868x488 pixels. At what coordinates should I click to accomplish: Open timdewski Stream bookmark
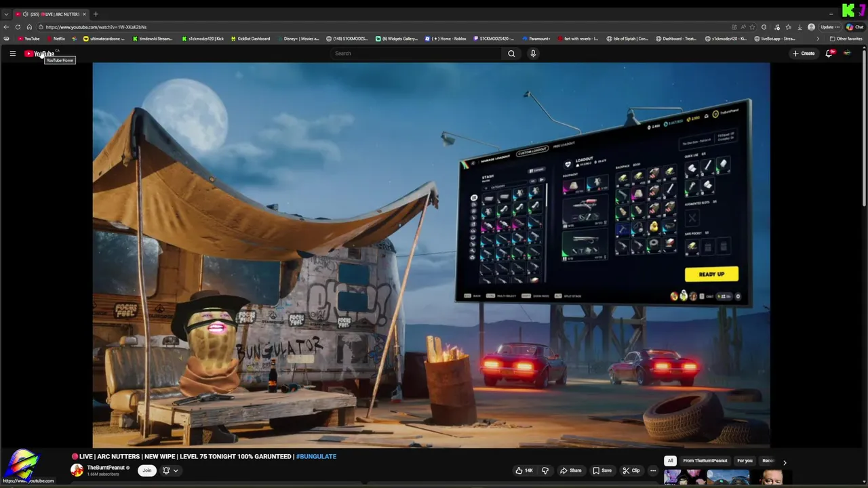tap(152, 39)
